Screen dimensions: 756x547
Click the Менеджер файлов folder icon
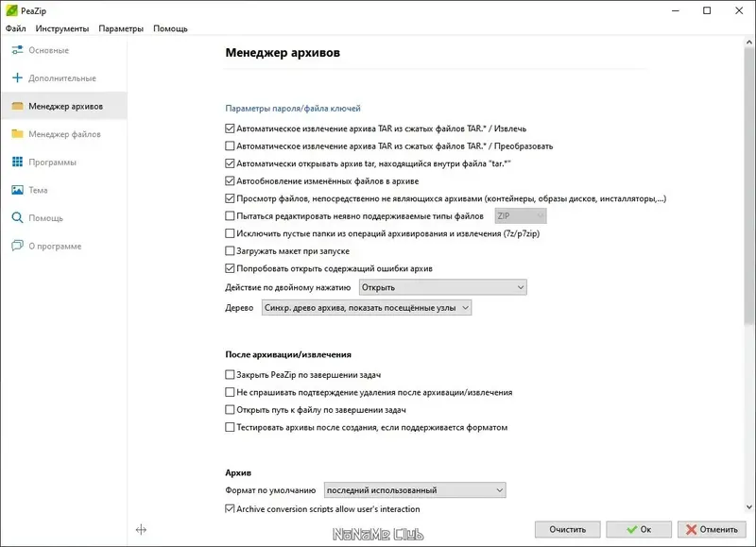point(17,134)
